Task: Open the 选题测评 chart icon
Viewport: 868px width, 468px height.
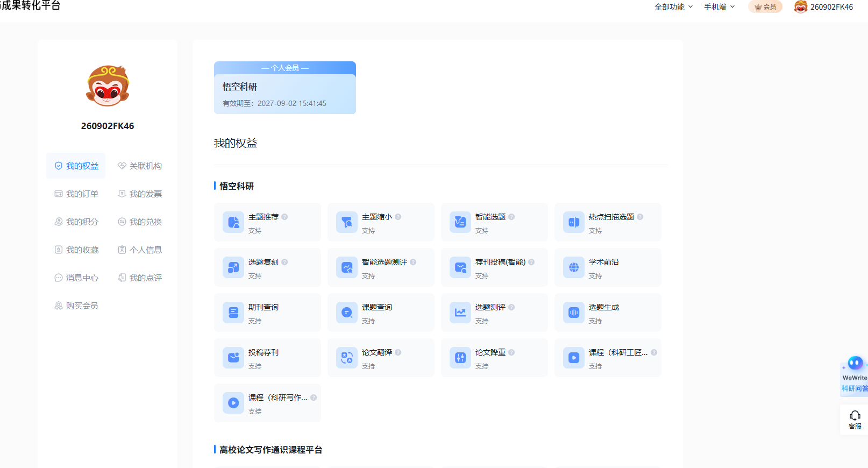Action: point(460,313)
